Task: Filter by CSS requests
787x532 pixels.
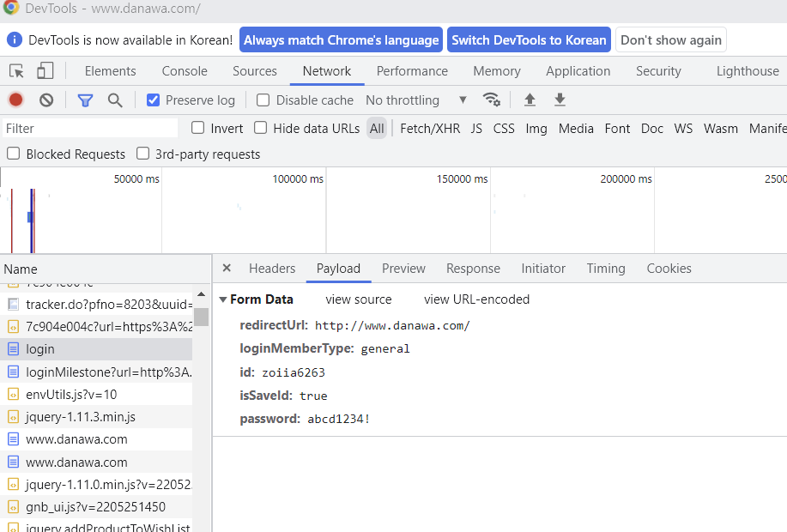Action: 504,129
